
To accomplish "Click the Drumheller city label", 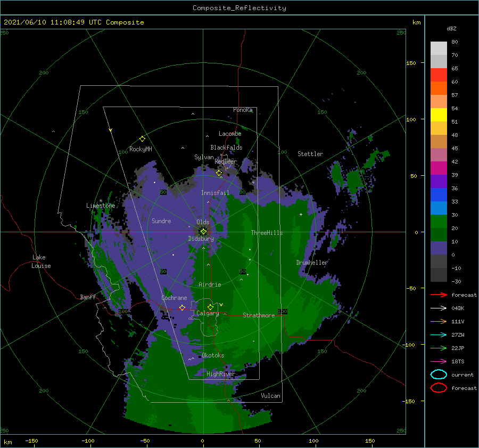I will (x=312, y=263).
